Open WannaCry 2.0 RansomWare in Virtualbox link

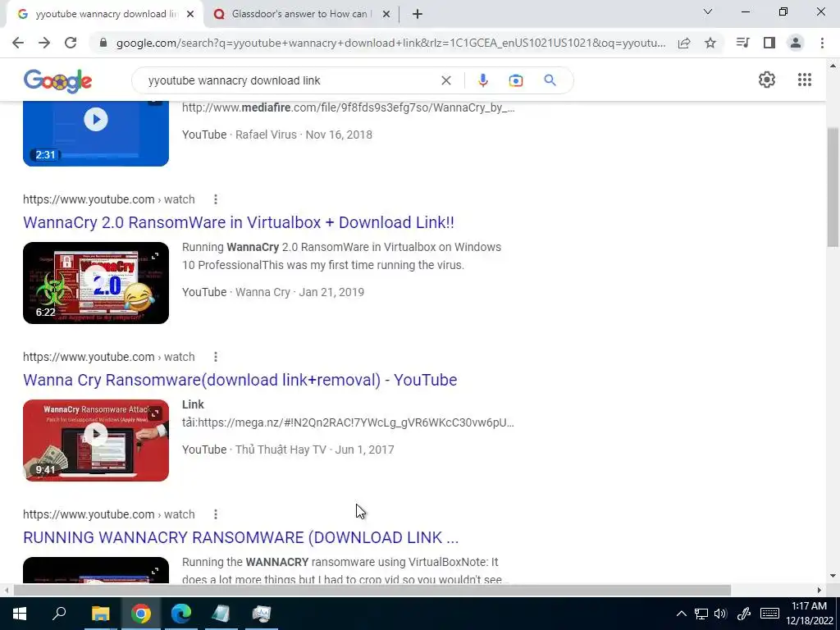point(239,222)
